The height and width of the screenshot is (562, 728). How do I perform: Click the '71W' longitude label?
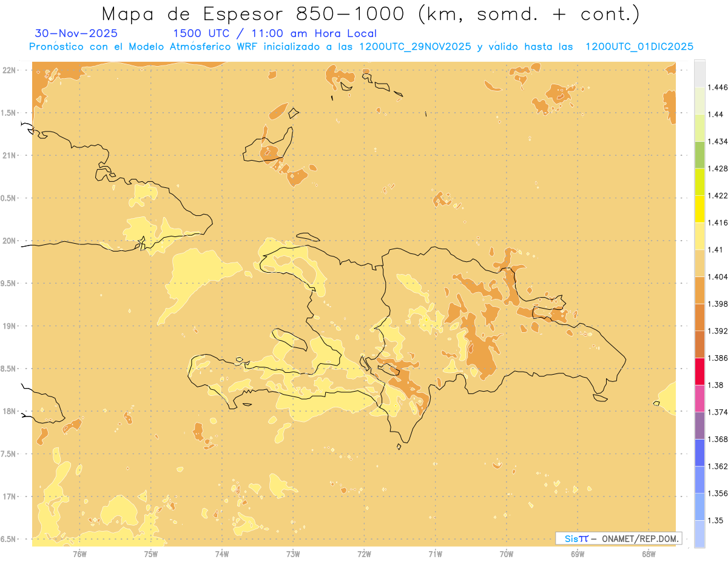[435, 554]
